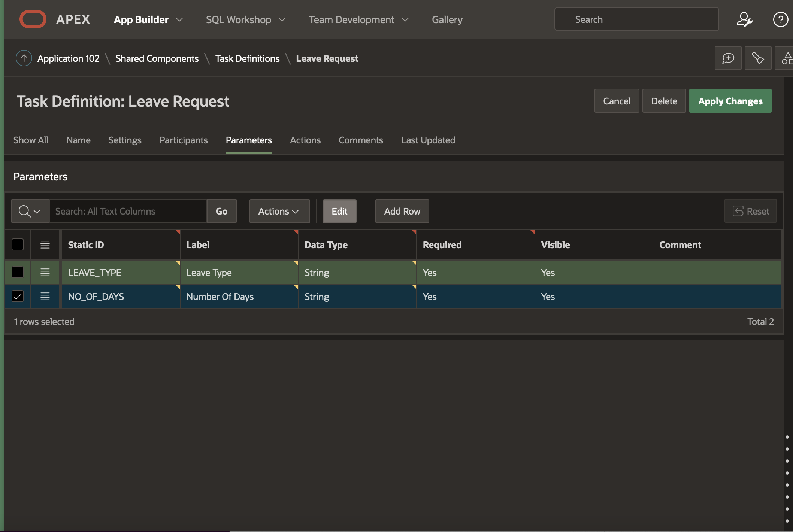Open row actions menu for NO_OF_DAYS
The image size is (793, 532).
(x=45, y=297)
